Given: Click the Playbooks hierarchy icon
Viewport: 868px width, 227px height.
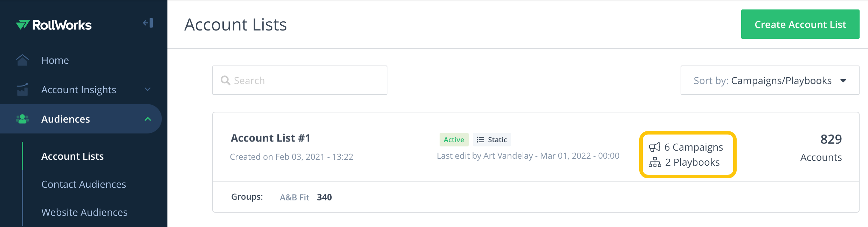Looking at the screenshot, I should (x=655, y=162).
